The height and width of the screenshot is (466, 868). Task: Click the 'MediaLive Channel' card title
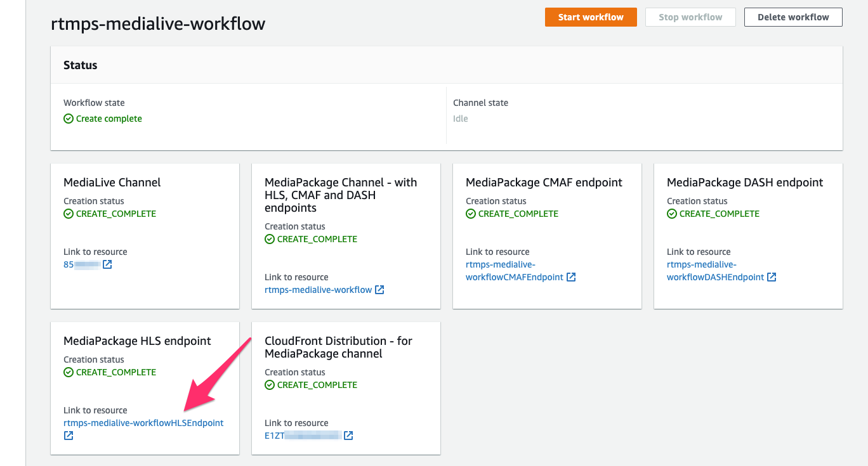112,183
